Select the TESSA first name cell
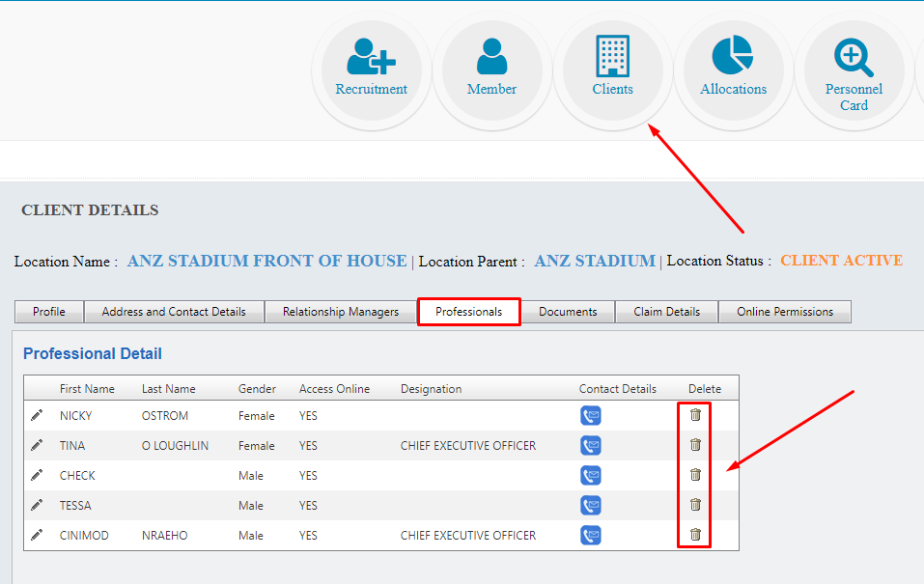 point(75,506)
